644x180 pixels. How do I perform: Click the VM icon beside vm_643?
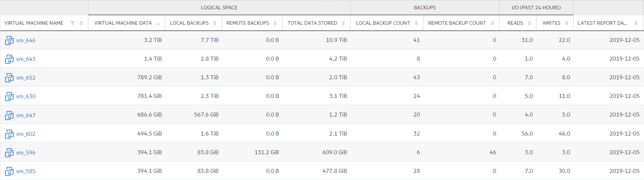pos(9,59)
